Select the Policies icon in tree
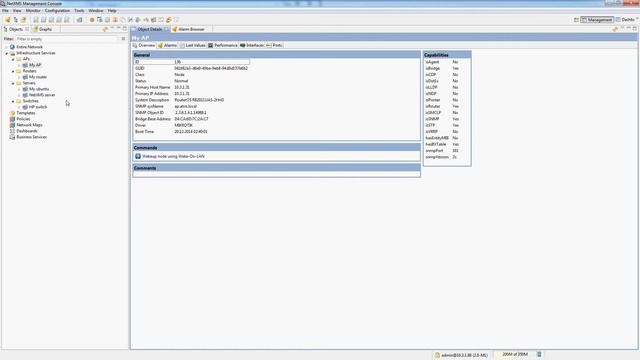This screenshot has height=360, width=640. point(12,119)
